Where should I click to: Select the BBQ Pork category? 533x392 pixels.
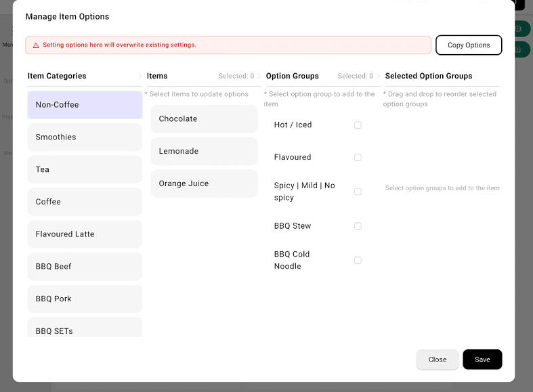click(85, 299)
